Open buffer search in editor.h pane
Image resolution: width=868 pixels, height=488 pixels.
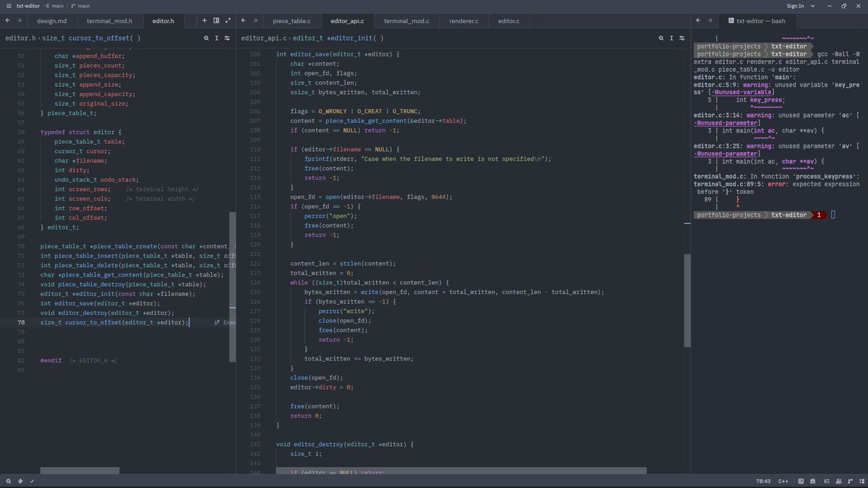click(206, 38)
